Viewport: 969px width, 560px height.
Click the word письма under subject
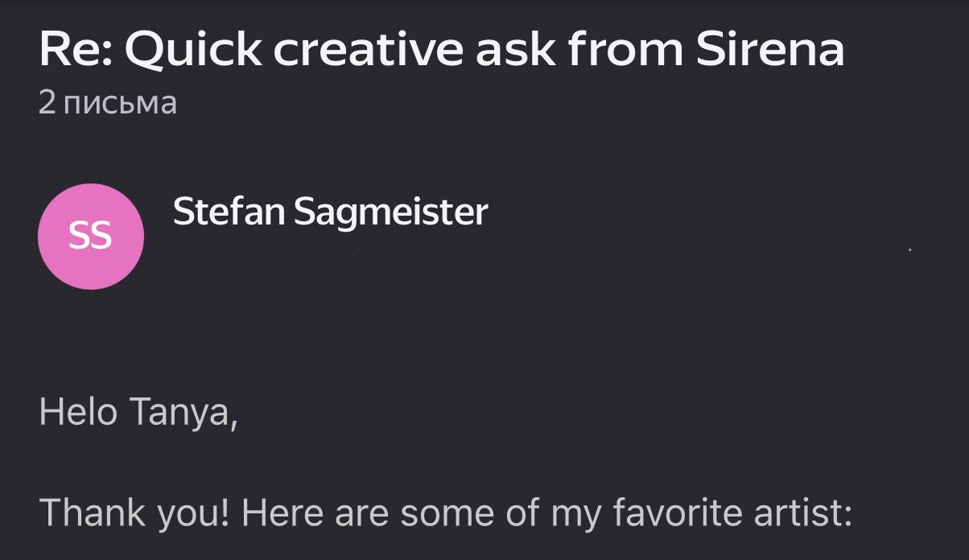tap(120, 104)
